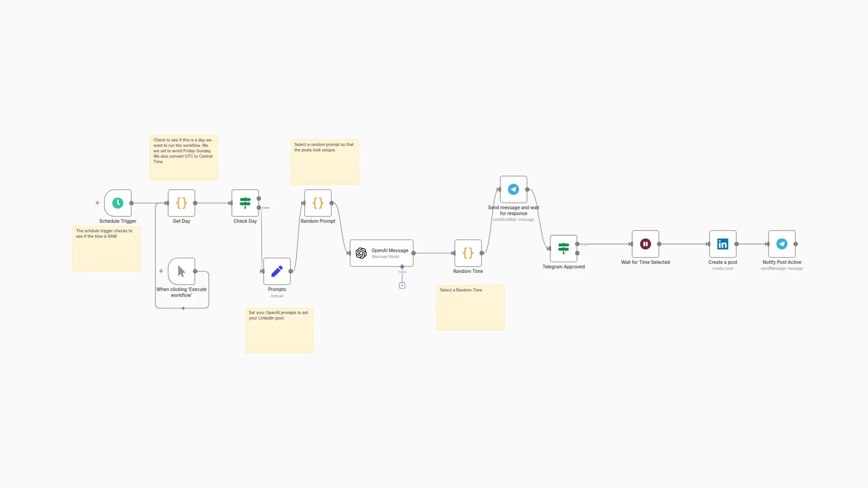868x488 pixels.
Task: Click the output connector of Notify Post Active
Action: (x=795, y=244)
